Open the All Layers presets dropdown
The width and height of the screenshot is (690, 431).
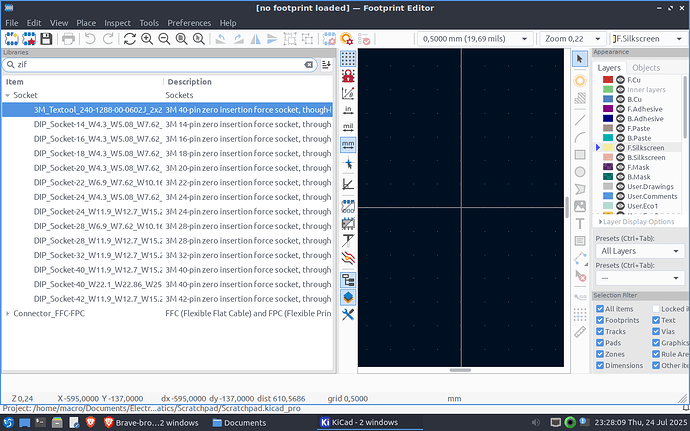click(x=640, y=251)
